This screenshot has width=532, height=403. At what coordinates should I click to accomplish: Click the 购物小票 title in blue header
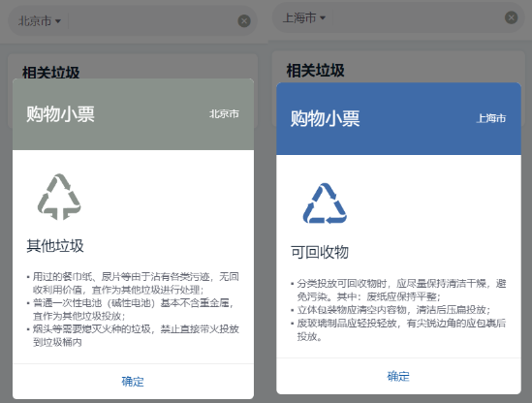[x=325, y=118]
